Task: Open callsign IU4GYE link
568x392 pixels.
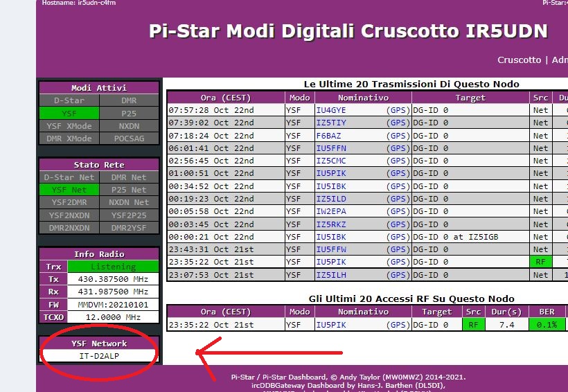Action: (331, 110)
